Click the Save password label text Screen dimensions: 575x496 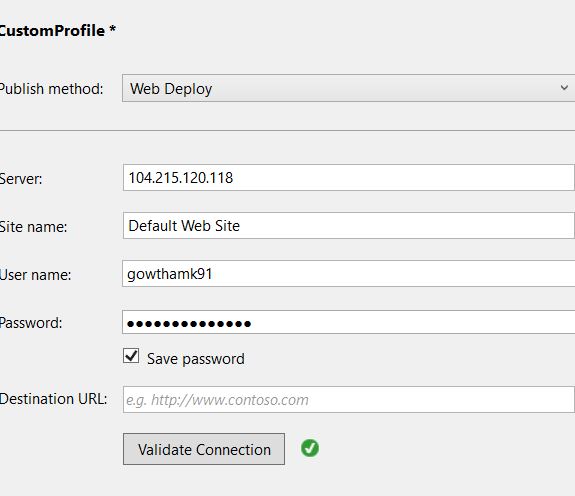tap(196, 359)
